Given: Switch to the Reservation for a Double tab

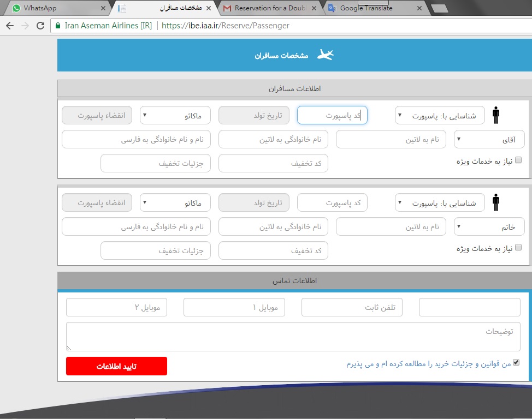Looking at the screenshot, I should (270, 8).
